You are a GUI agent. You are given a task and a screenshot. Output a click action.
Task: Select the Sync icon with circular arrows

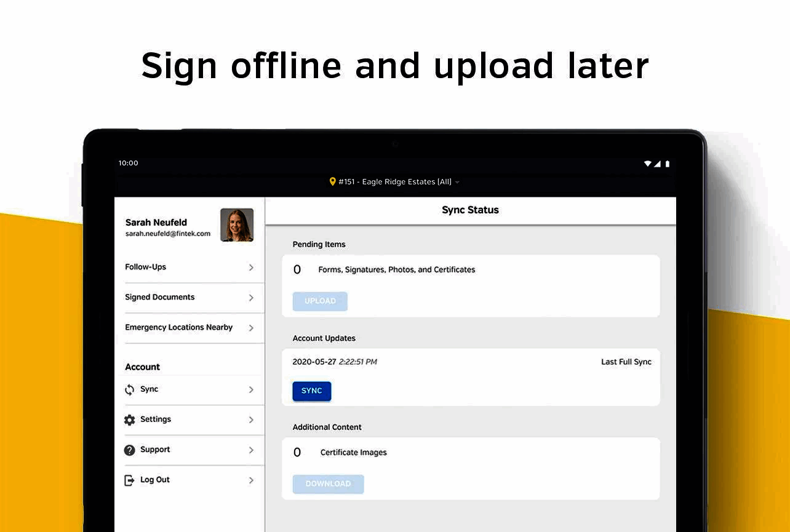click(x=129, y=389)
